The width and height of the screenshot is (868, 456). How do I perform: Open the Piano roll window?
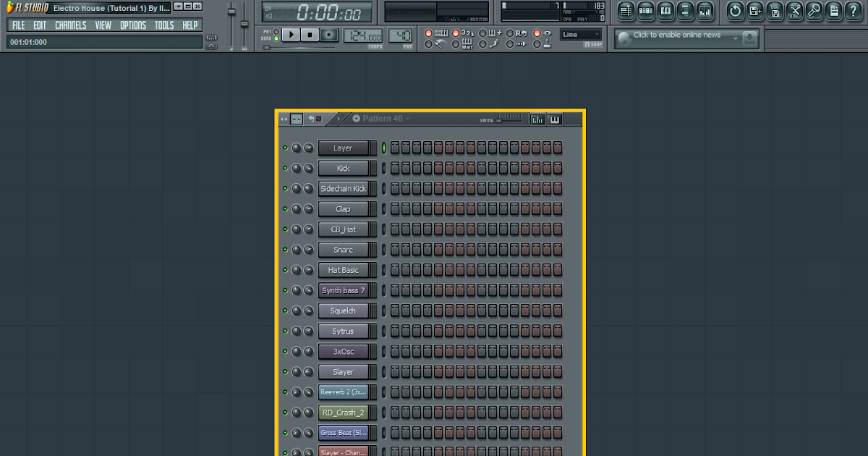[665, 11]
